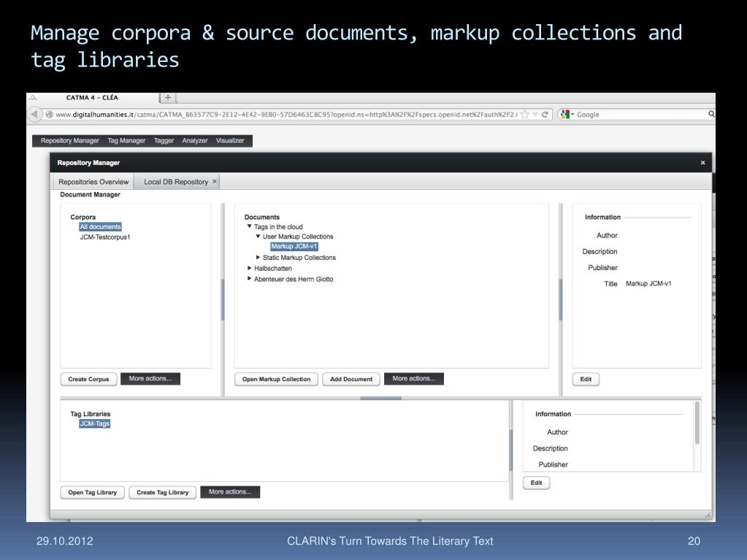The height and width of the screenshot is (560, 747).
Task: Click the horizontal splitter handle below Documents
Action: tap(380, 398)
